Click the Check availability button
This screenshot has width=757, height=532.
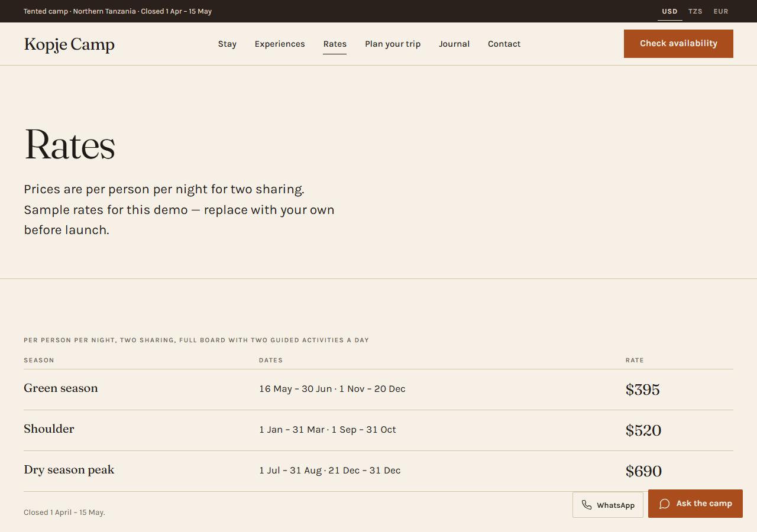pyautogui.click(x=678, y=44)
